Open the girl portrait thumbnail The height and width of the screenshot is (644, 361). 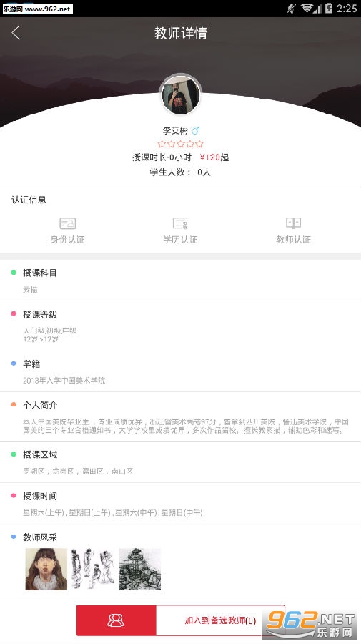tap(46, 570)
